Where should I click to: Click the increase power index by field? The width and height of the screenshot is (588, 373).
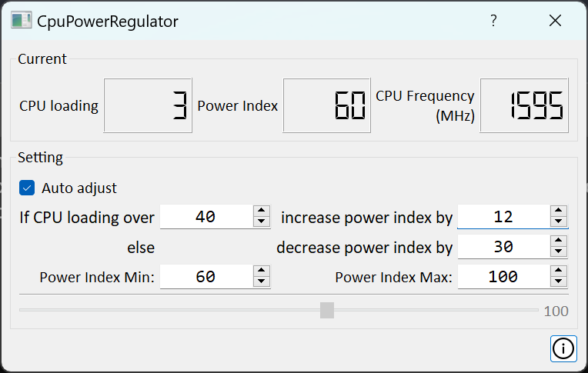[x=503, y=217]
